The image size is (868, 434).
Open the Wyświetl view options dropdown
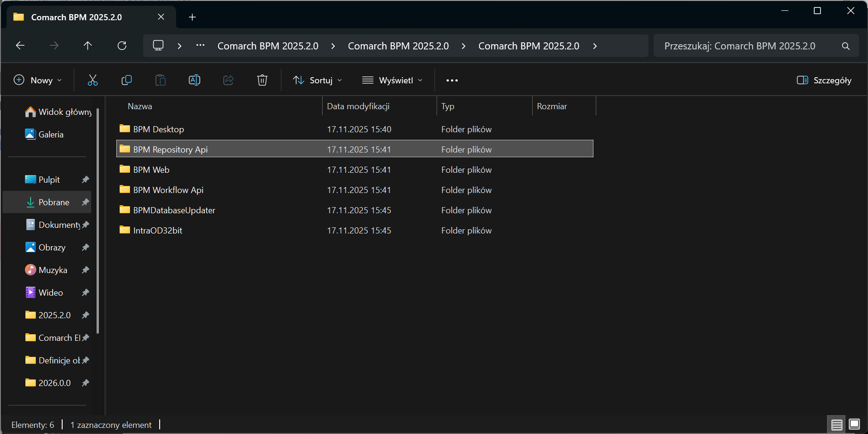(392, 80)
